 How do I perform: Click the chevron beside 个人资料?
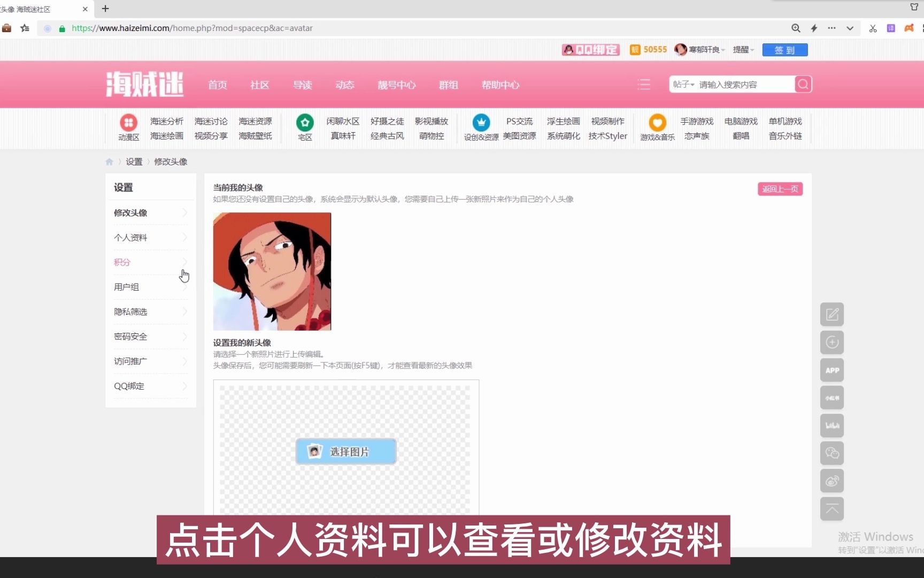(x=185, y=237)
